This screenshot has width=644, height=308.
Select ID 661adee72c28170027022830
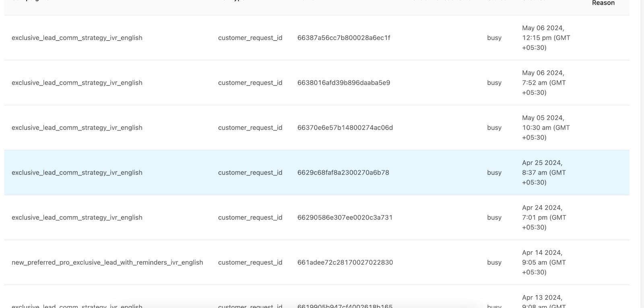(x=345, y=263)
